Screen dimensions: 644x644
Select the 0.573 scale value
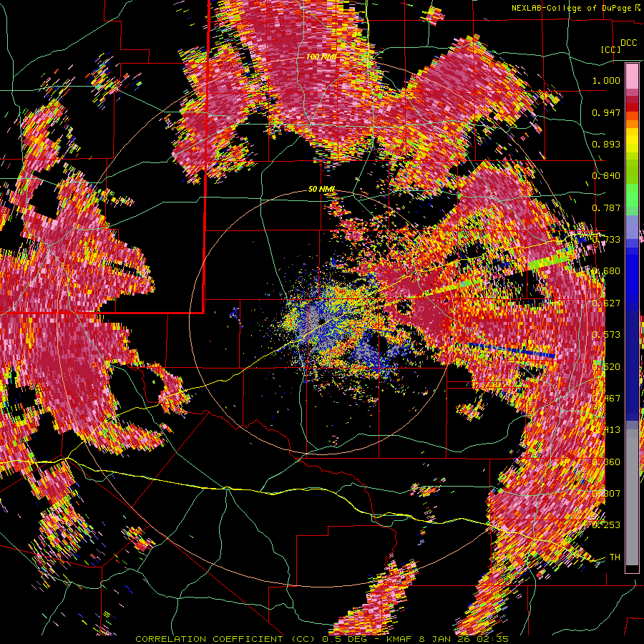click(606, 335)
